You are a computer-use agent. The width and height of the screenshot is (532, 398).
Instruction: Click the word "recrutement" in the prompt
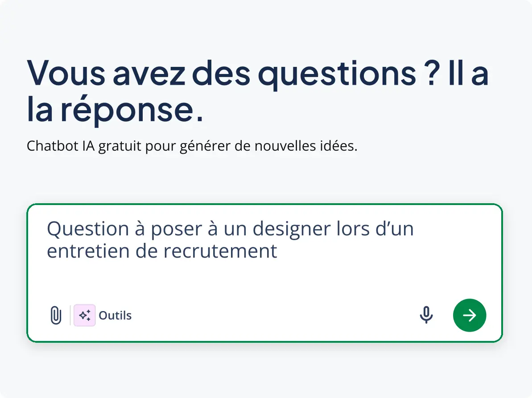point(220,251)
